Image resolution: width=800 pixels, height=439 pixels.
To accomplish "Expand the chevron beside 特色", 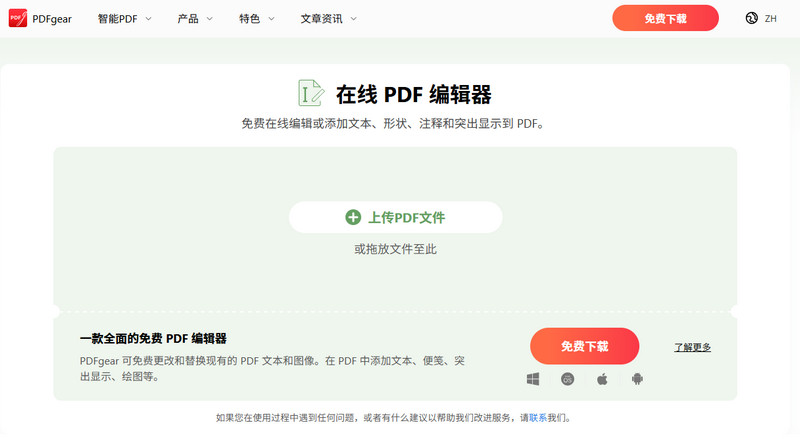I will (x=271, y=19).
